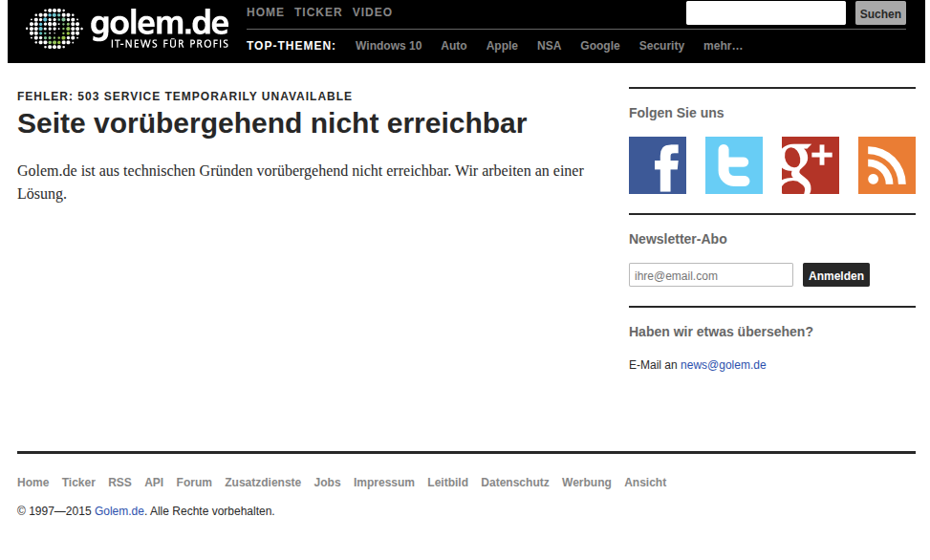The image size is (930, 560).
Task: Select the Google top theme
Action: point(599,46)
